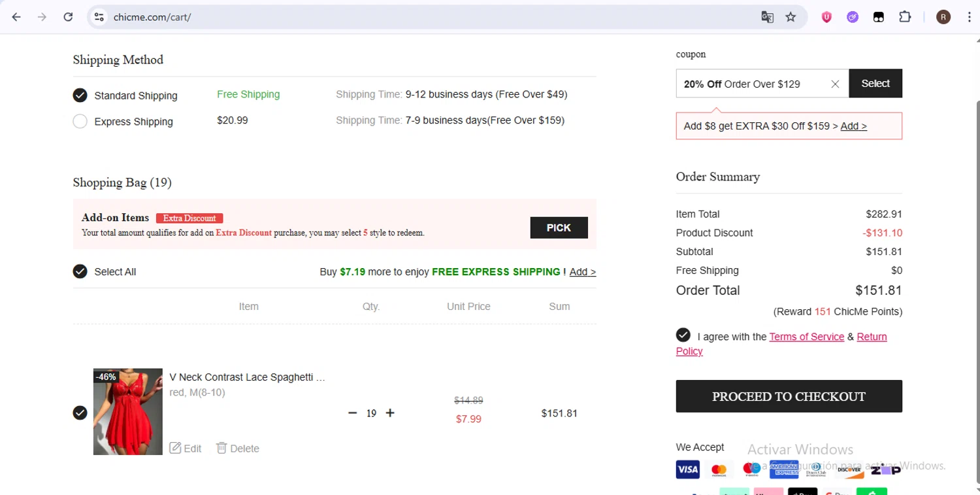The image size is (980, 495).
Task: Click the browser forward arrow
Action: [42, 17]
